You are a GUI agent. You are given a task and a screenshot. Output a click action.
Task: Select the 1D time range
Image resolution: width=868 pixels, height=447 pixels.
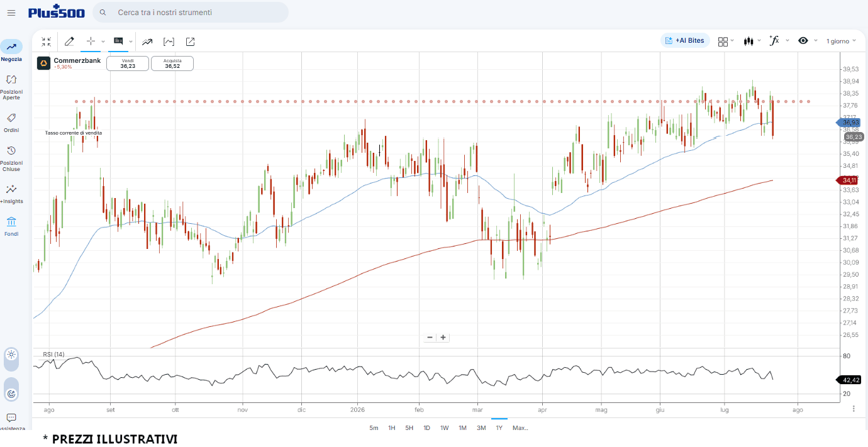tap(426, 428)
